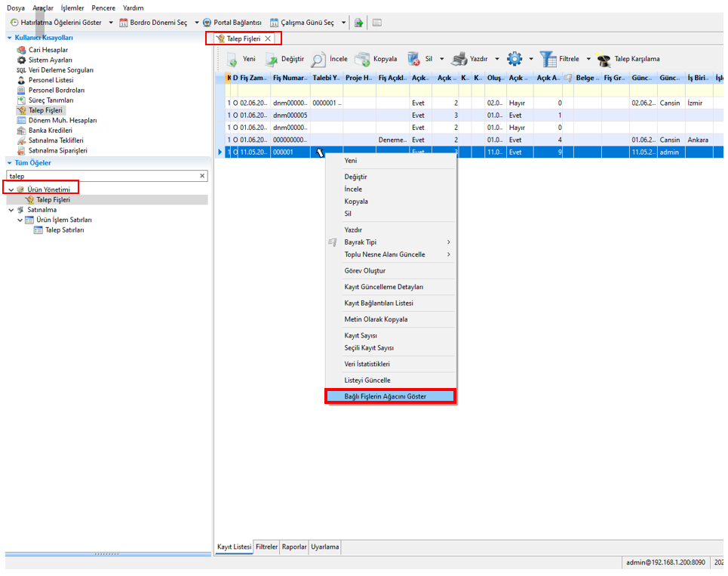This screenshot has width=728, height=576.
Task: Click the Yazdır printer icon
Action: (459, 60)
